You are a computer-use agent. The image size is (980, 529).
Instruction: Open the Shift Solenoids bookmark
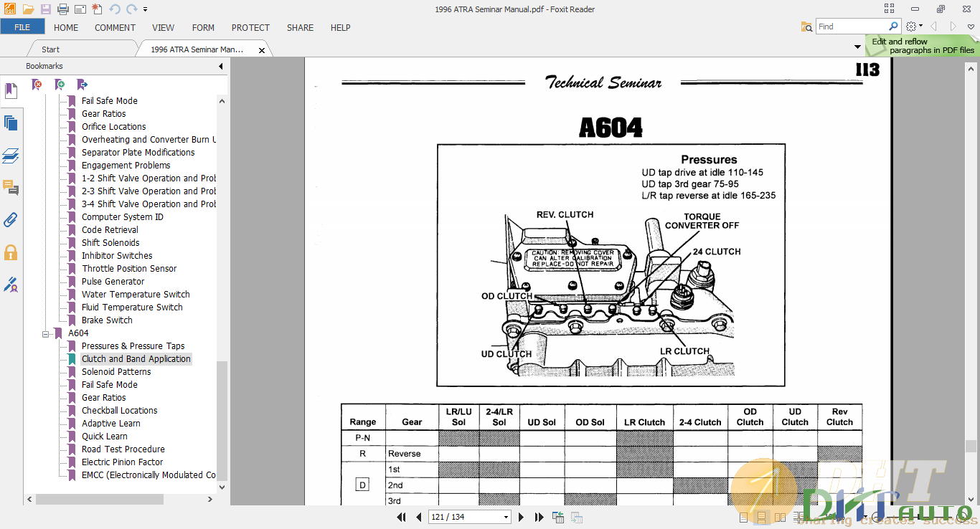110,243
